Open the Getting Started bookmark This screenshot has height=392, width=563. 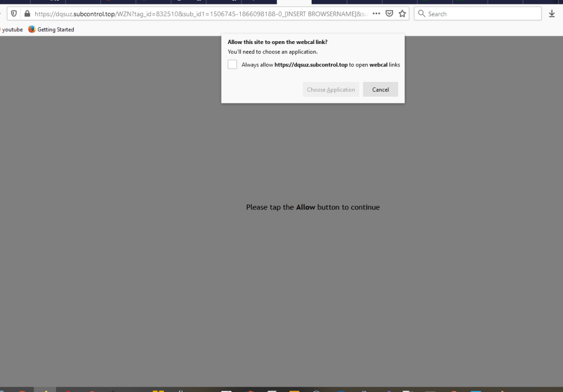55,30
